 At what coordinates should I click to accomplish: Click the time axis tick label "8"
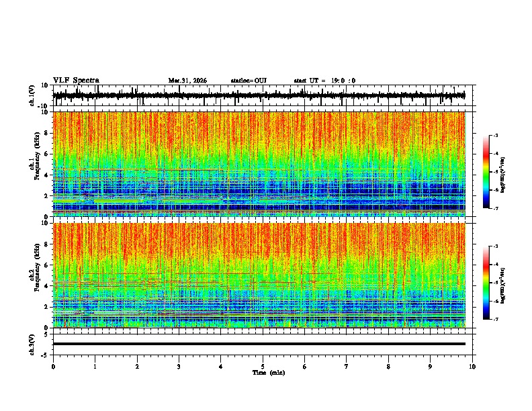pyautogui.click(x=388, y=367)
